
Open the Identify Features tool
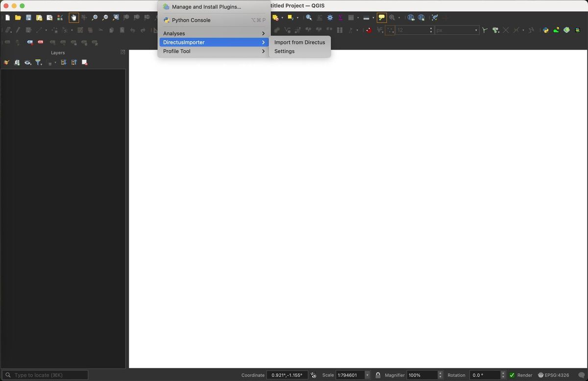[308, 17]
